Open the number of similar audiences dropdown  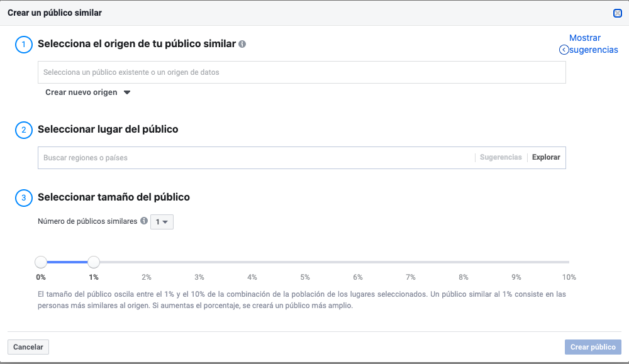point(162,221)
